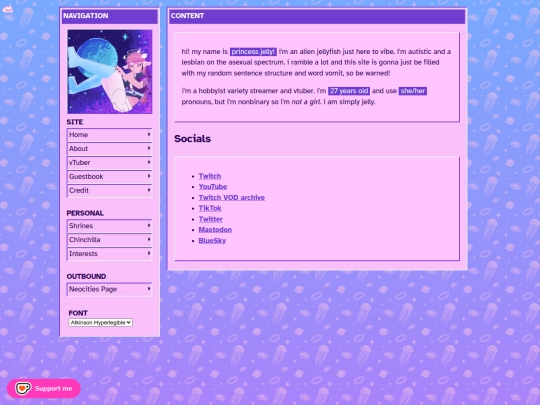
Task: Open the Shrines page
Action: coord(109,226)
